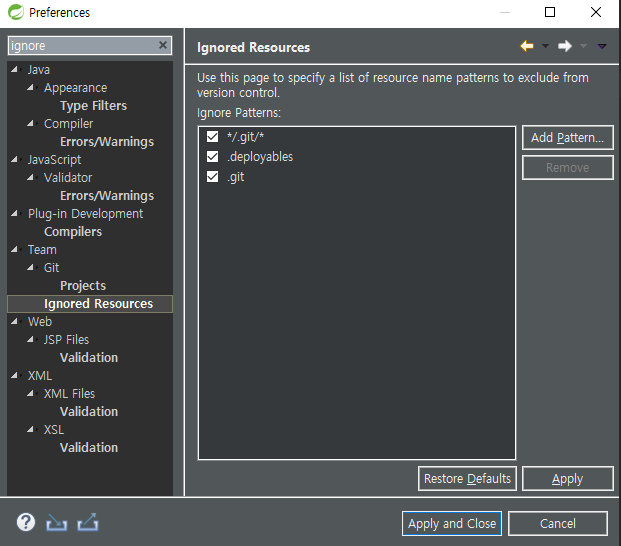
Task: Select the .git pattern text
Action: click(235, 177)
